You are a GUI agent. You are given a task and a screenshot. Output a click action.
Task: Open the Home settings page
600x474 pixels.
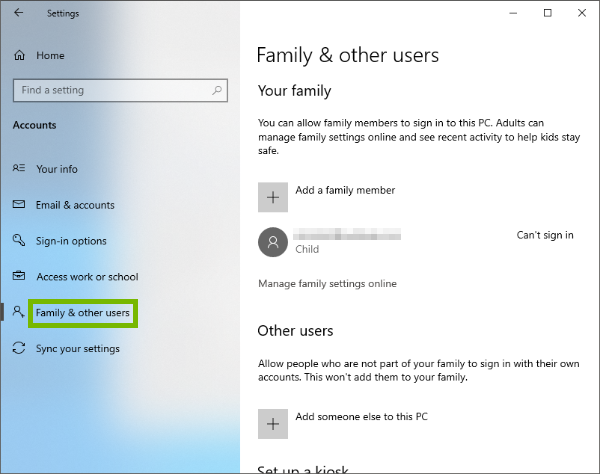(50, 55)
